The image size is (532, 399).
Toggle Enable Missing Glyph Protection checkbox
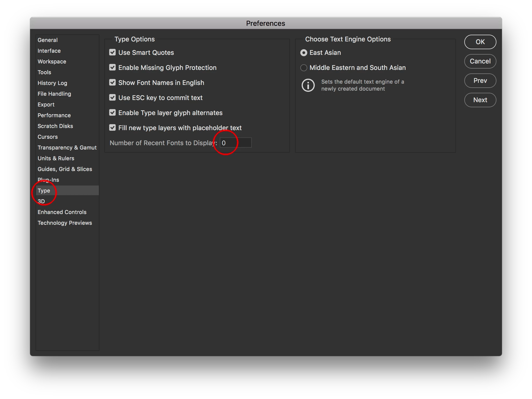point(112,67)
